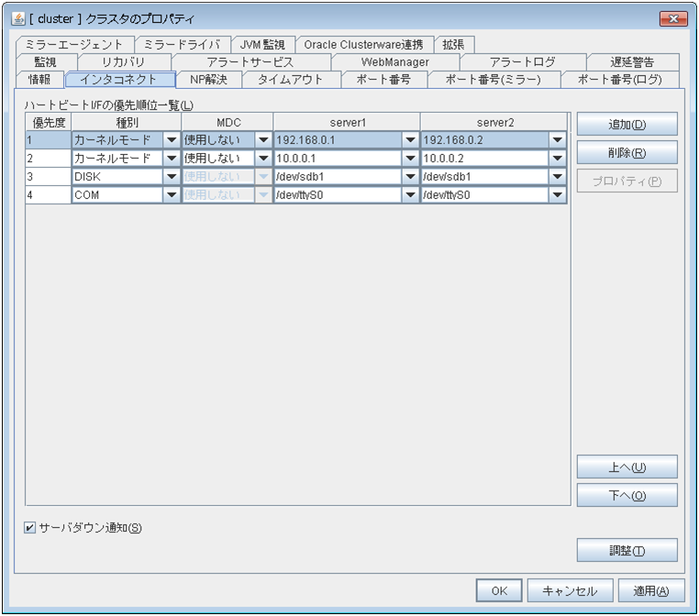Click the Java icon in title bar
Viewport: 699px width, 616px height.
(19, 19)
